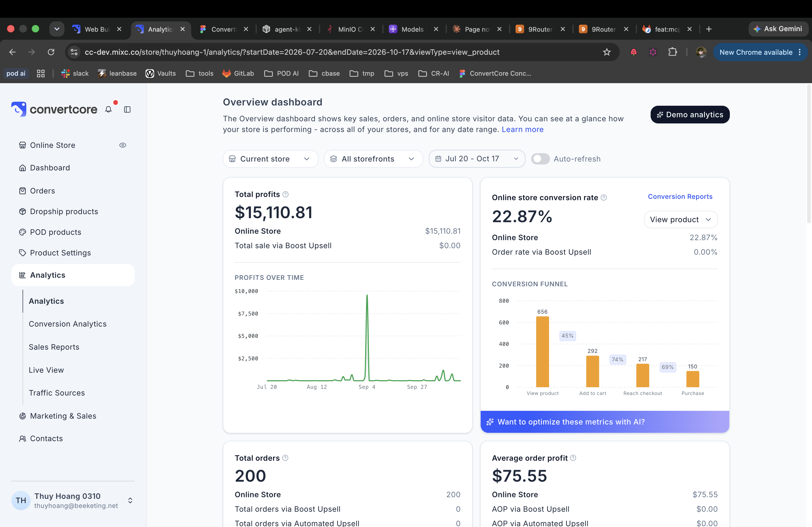
Task: Click Want to optimize these metrics with AI banner
Action: [604, 422]
